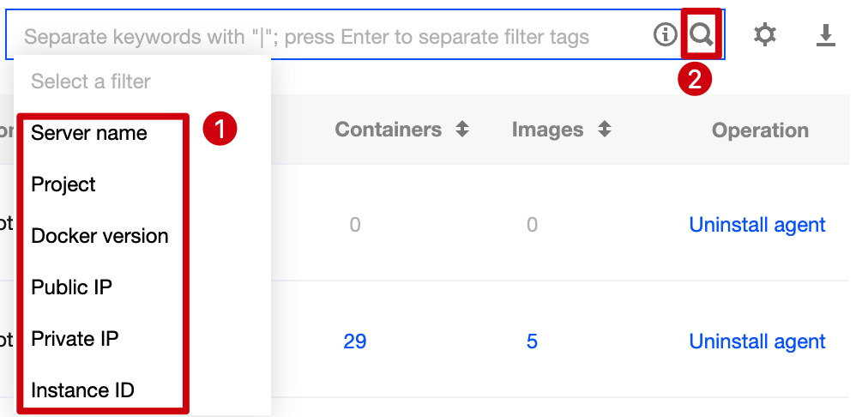Click Uninstall agent in first row

757,225
